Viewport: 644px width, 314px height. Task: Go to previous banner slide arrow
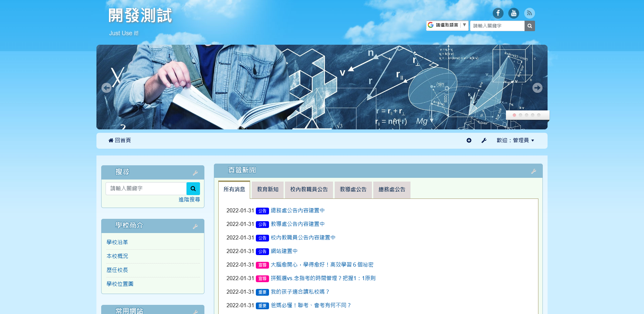pos(107,88)
